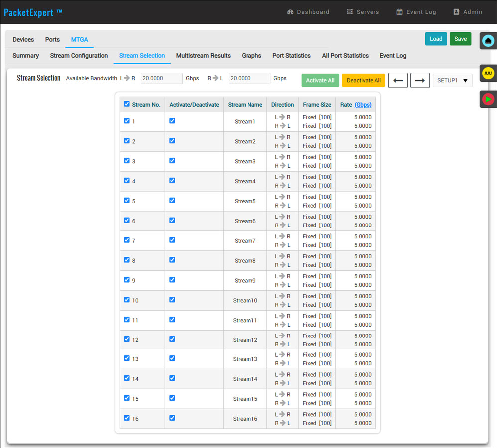Click the Stream6 name cell
The width and height of the screenshot is (497, 448).
click(245, 221)
